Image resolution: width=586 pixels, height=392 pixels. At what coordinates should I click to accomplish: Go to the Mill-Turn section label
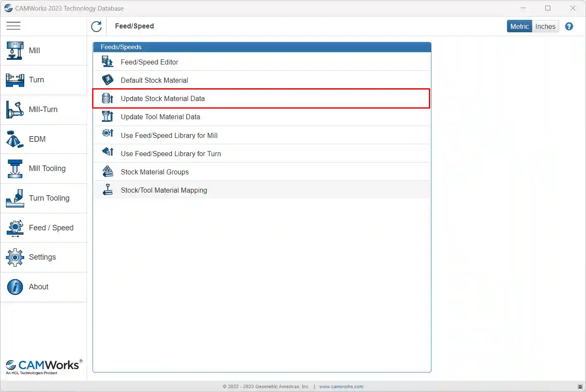[x=43, y=109]
